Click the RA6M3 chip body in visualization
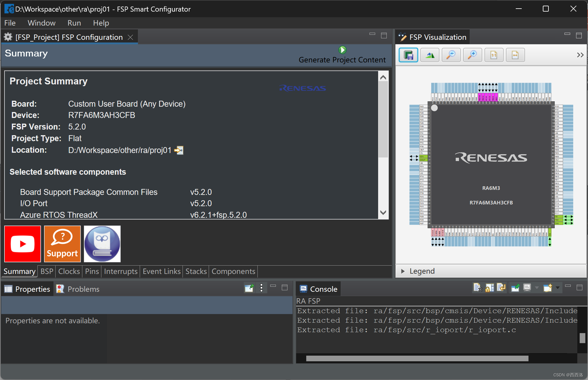This screenshot has height=380, width=588. coord(491,165)
